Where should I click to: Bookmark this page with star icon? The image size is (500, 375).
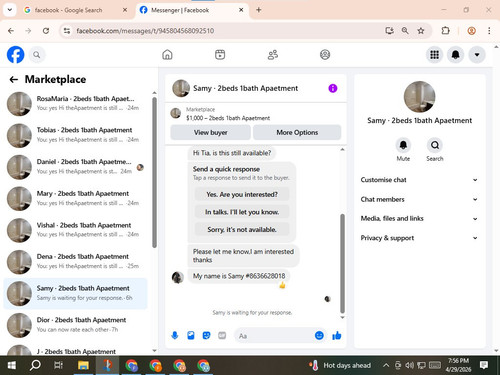click(421, 31)
